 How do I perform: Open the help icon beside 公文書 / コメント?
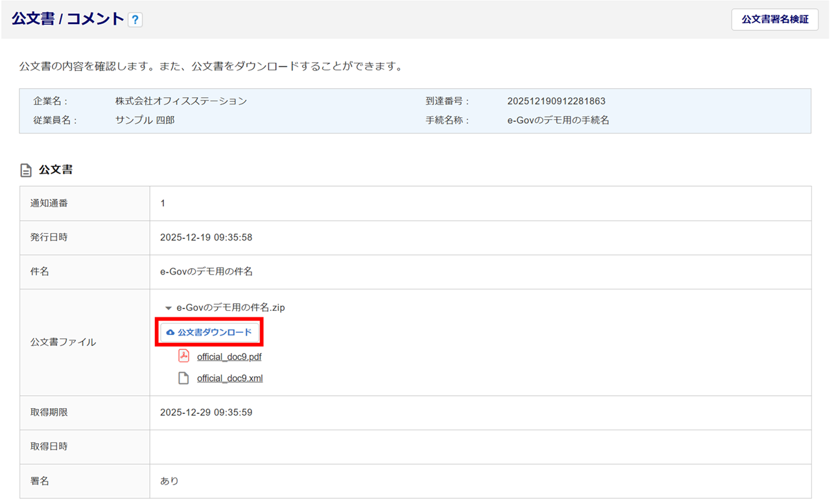click(x=135, y=20)
